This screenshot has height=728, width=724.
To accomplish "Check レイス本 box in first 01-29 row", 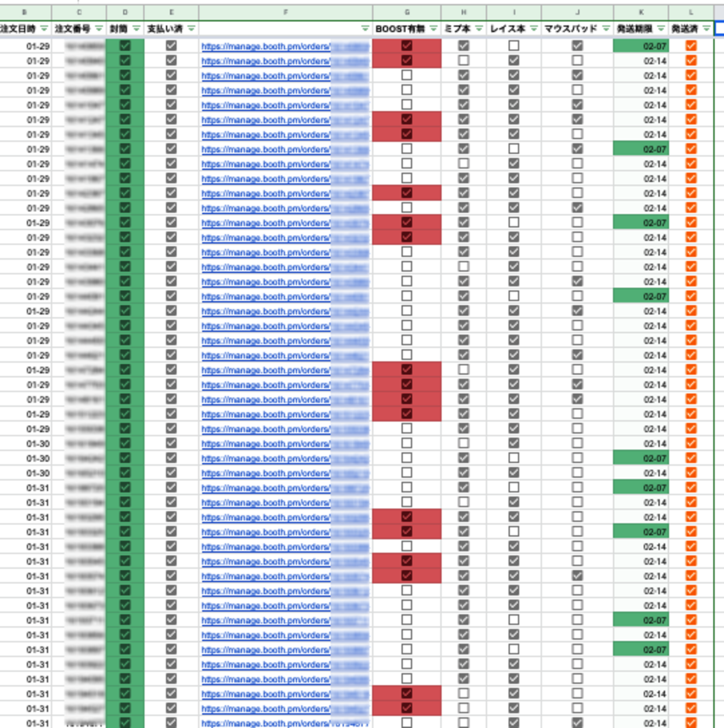I will coord(513,46).
